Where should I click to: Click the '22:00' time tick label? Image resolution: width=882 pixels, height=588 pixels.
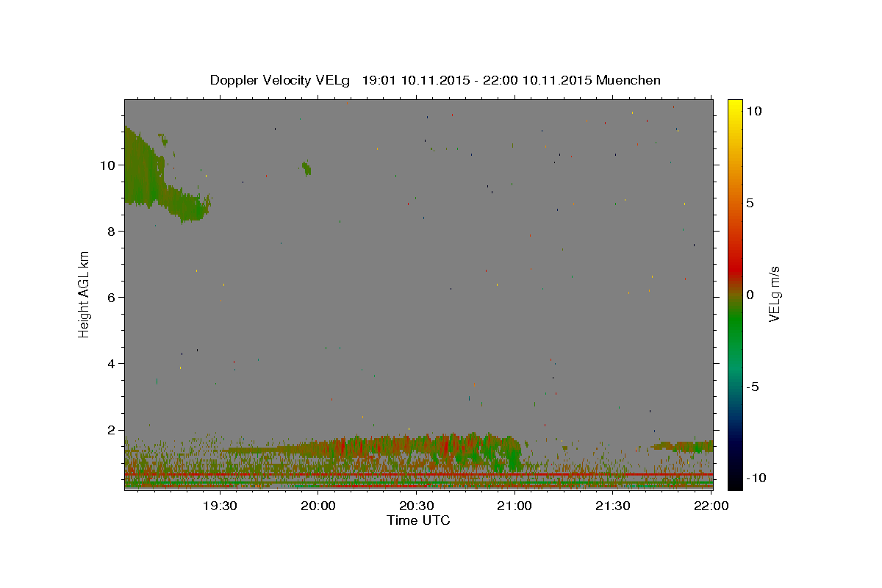point(711,506)
